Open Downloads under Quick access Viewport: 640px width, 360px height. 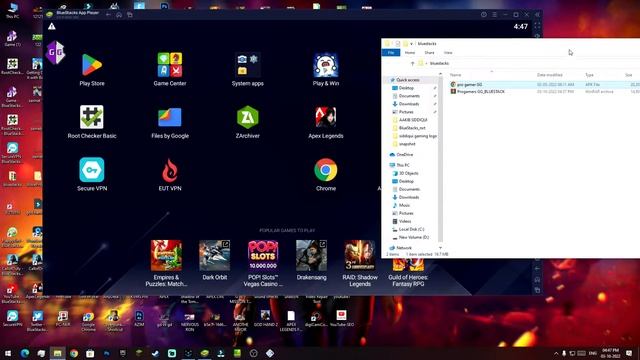click(x=409, y=104)
